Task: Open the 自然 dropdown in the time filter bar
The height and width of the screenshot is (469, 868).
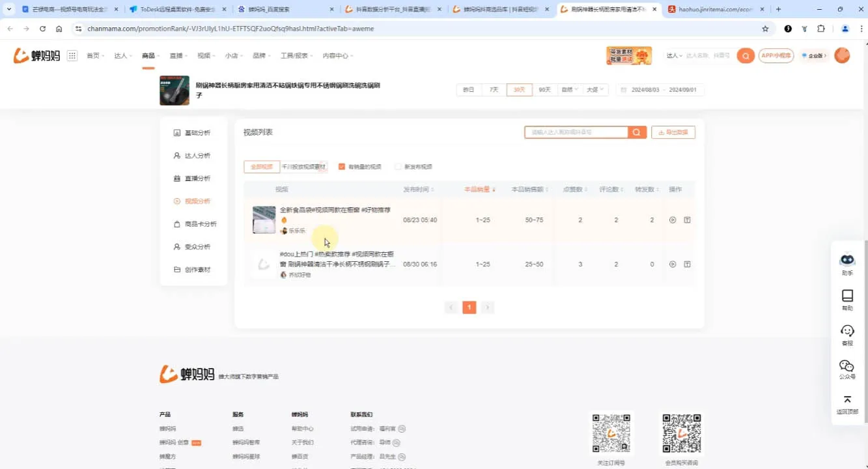Action: point(569,89)
